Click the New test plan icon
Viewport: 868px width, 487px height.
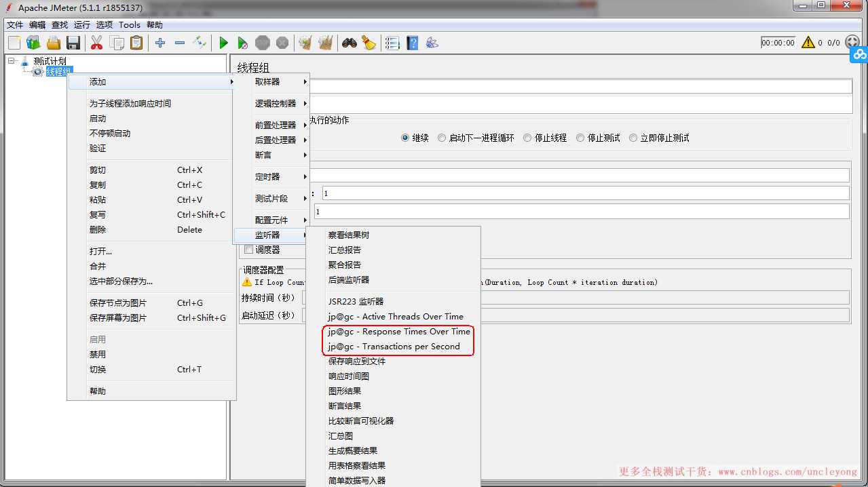[x=14, y=43]
